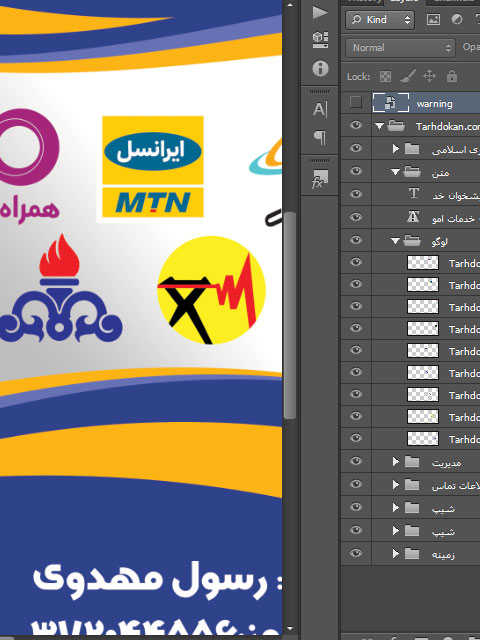Hide the خدمات امو warped text layer

[x=356, y=216]
